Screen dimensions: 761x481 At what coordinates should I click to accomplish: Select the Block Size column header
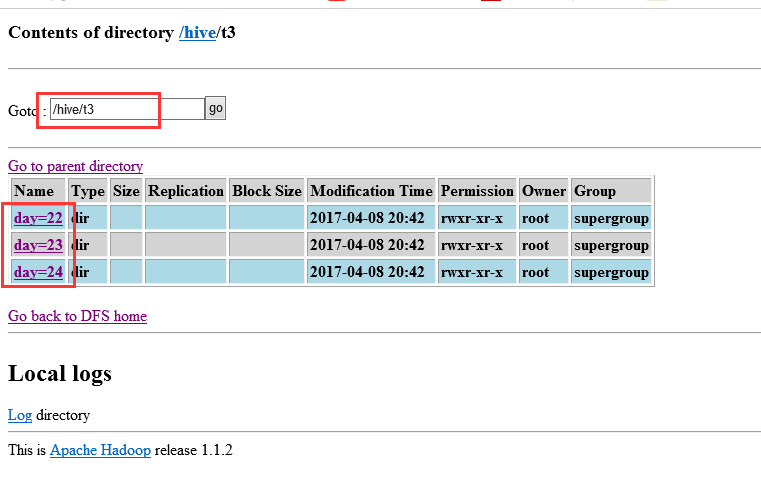[266, 191]
